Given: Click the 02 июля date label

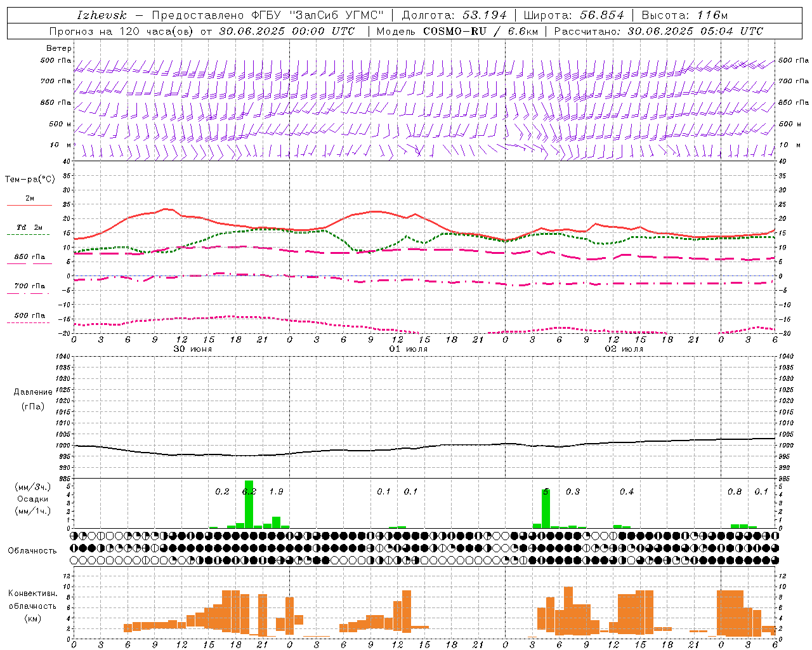Looking at the screenshot, I should 624,349.
